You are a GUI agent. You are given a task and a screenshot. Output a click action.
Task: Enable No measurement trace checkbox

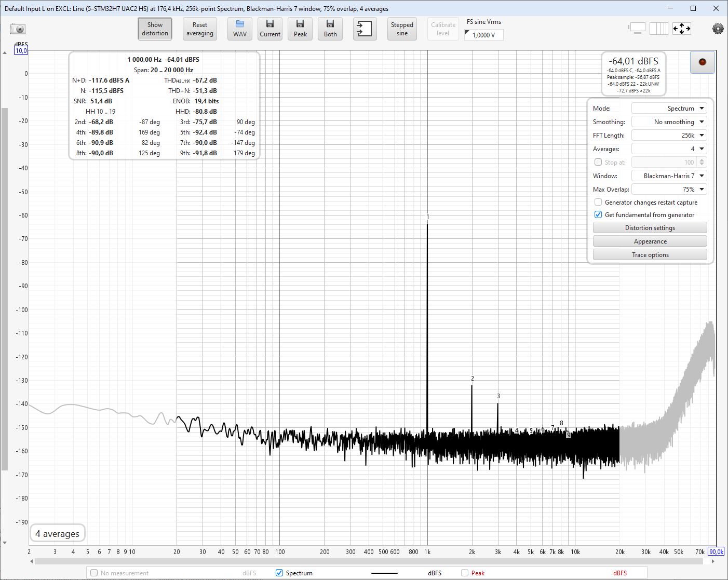94,573
